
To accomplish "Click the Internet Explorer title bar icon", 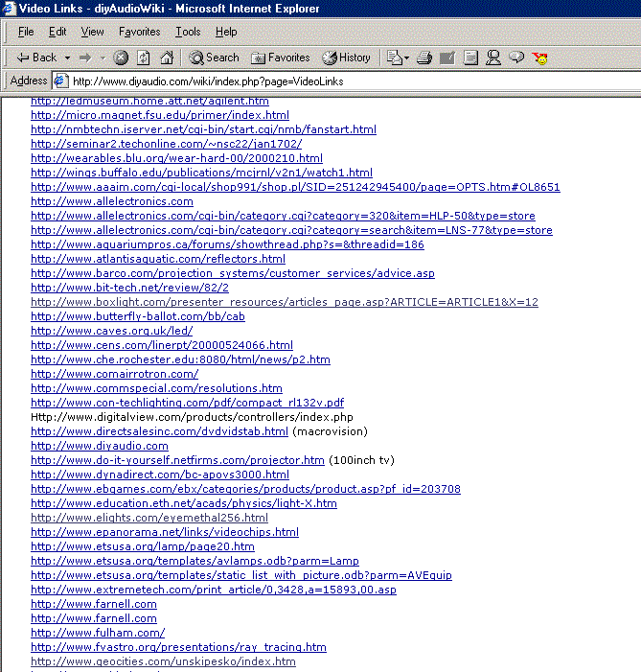I will [9, 8].
